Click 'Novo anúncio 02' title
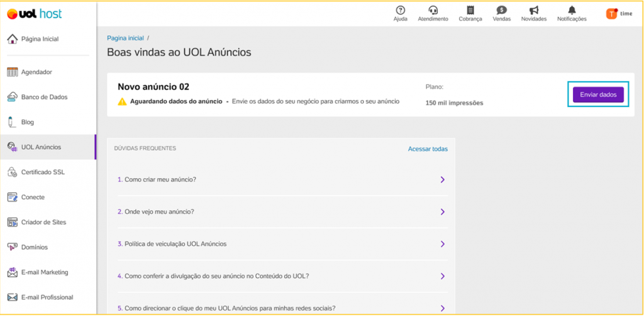This screenshot has height=317, width=644. (x=153, y=87)
